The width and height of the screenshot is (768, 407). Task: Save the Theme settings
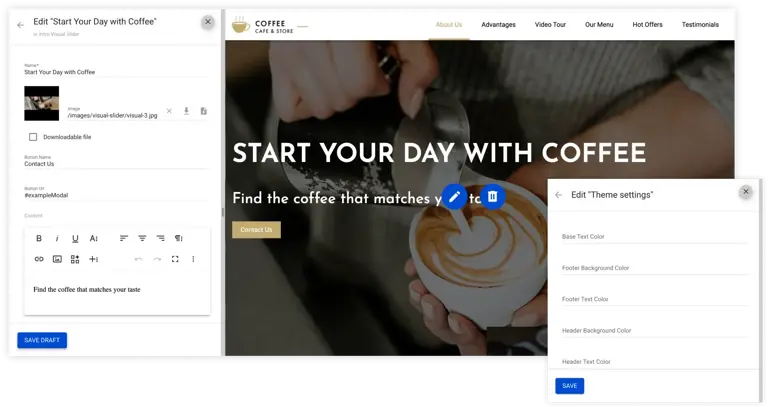[570, 386]
